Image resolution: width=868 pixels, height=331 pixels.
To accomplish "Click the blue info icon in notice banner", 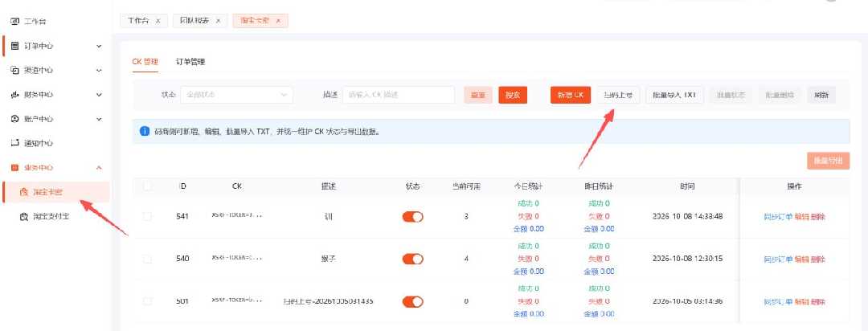I will click(x=145, y=132).
